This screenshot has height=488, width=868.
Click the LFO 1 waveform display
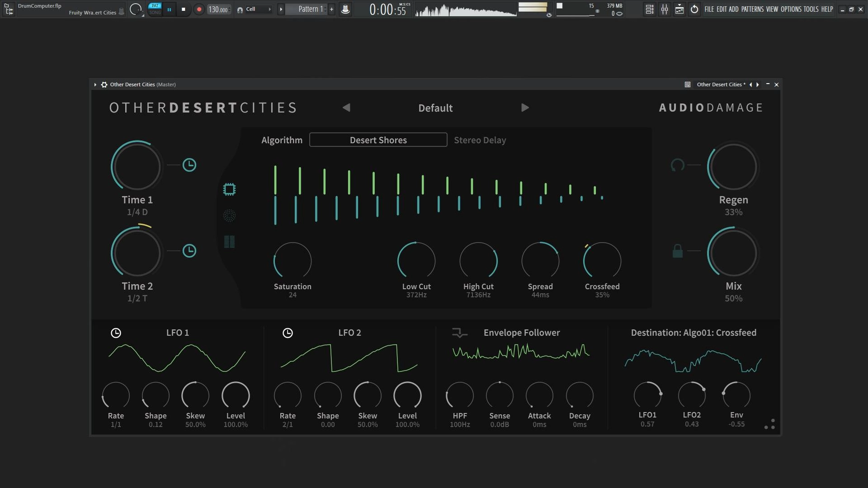(x=177, y=358)
